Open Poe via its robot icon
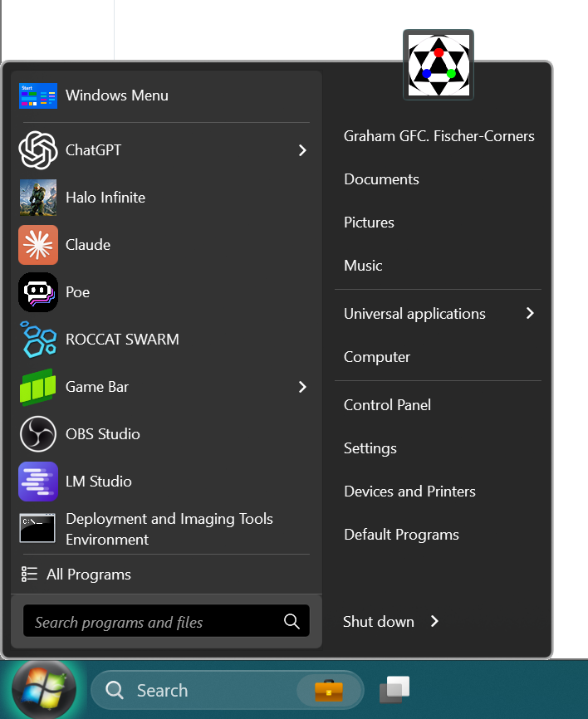The image size is (588, 719). pos(37,292)
